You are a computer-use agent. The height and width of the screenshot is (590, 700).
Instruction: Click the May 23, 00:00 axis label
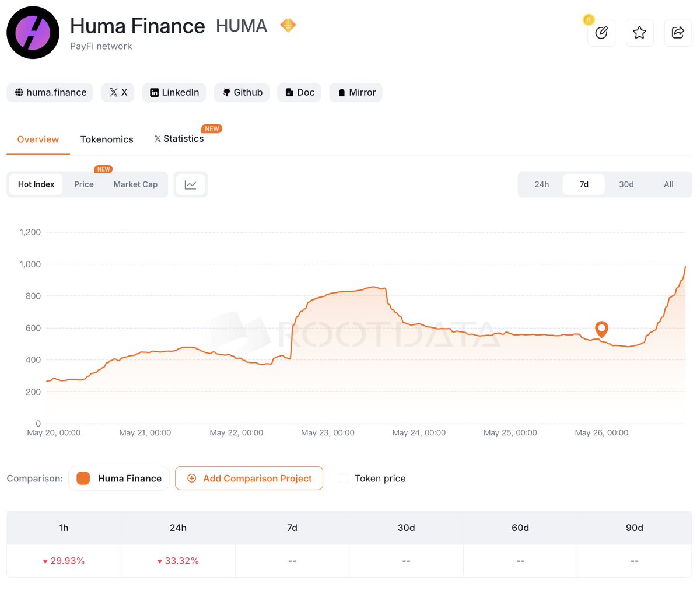[x=328, y=433]
